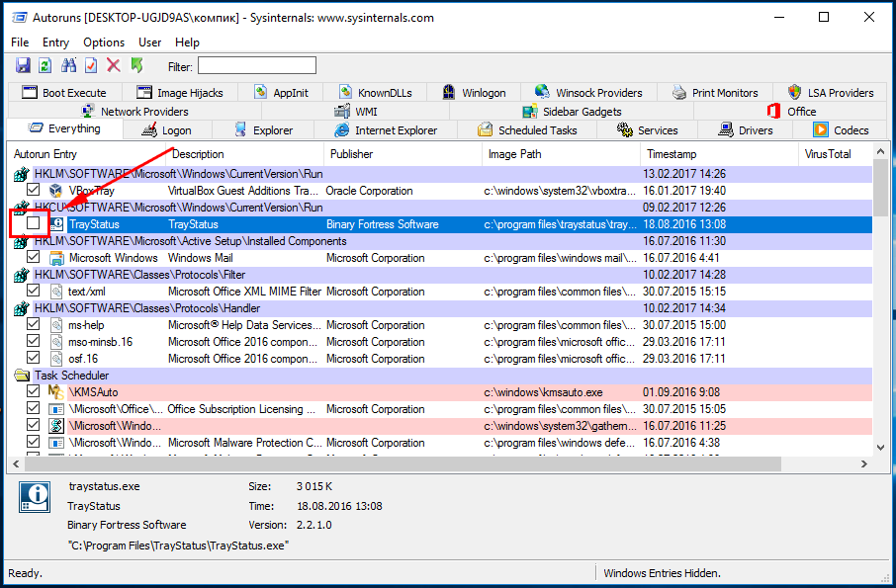This screenshot has height=588, width=896.
Task: Click icon of Microsoft Malware Protection task
Action: 56,443
